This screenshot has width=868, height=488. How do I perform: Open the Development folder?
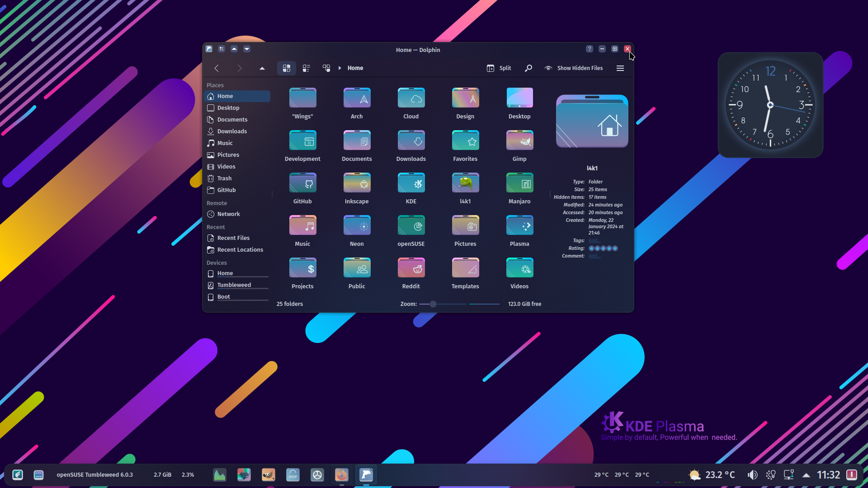tap(302, 146)
